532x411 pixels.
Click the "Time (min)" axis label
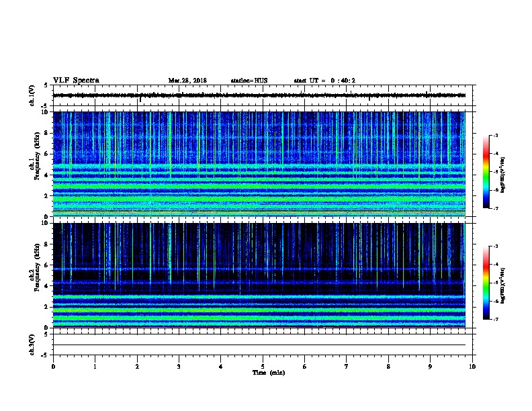click(269, 373)
